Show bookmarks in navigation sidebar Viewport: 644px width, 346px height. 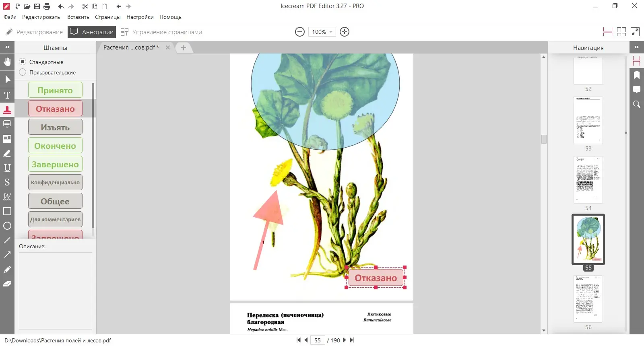click(637, 75)
